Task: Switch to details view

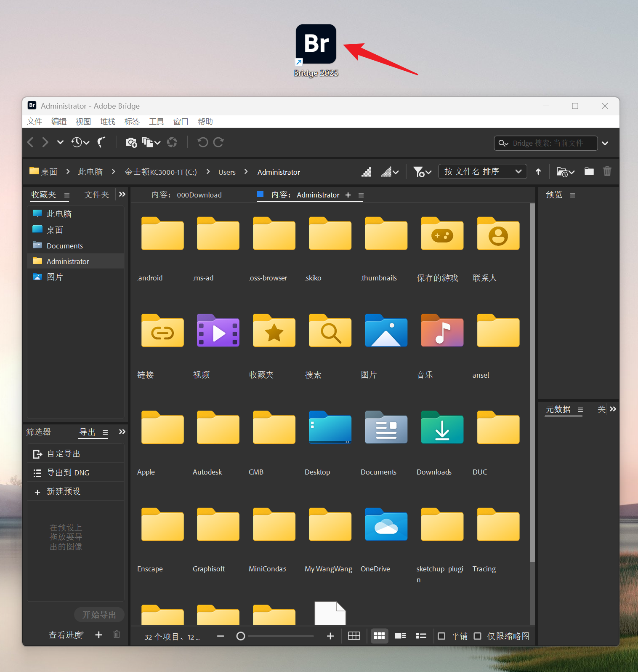Action: 400,636
